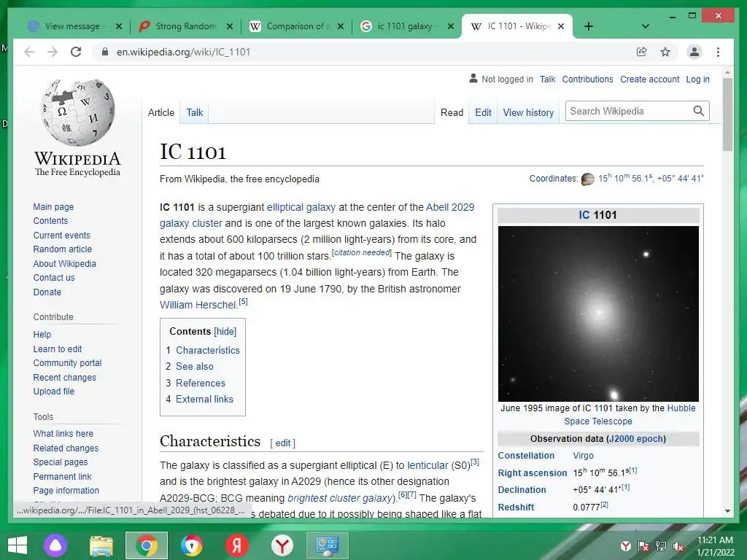Click the address bar URL
Image resolution: width=747 pixels, height=560 pixels.
click(183, 52)
